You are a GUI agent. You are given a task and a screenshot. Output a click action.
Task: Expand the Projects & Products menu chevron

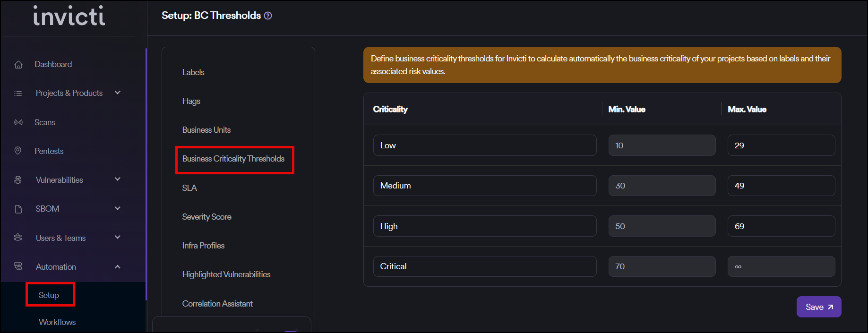[118, 93]
